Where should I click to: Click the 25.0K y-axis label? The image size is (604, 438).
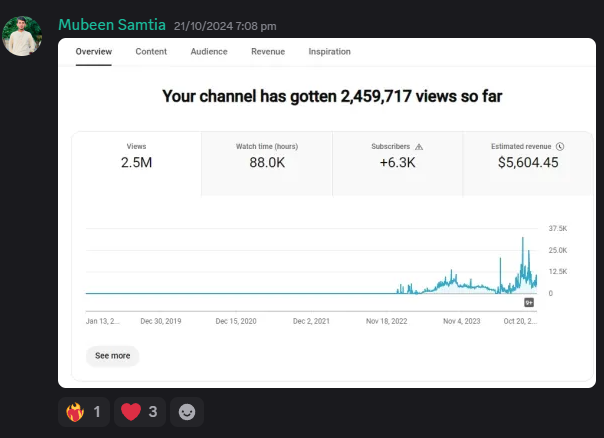(558, 250)
